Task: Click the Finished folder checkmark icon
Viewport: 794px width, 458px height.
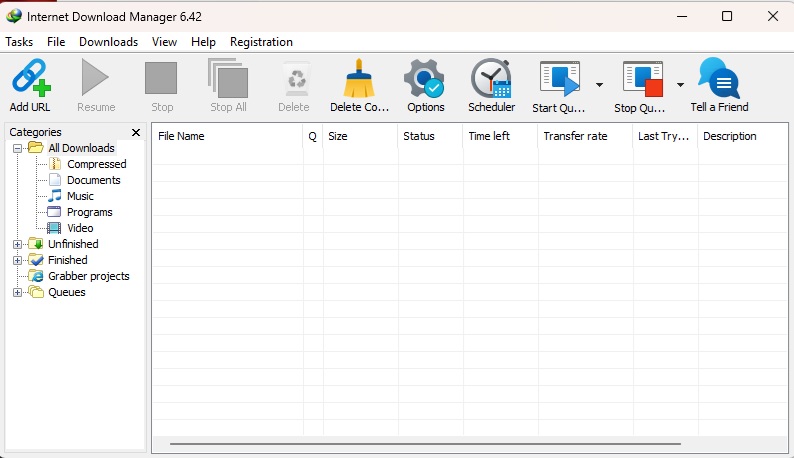Action: 36,260
